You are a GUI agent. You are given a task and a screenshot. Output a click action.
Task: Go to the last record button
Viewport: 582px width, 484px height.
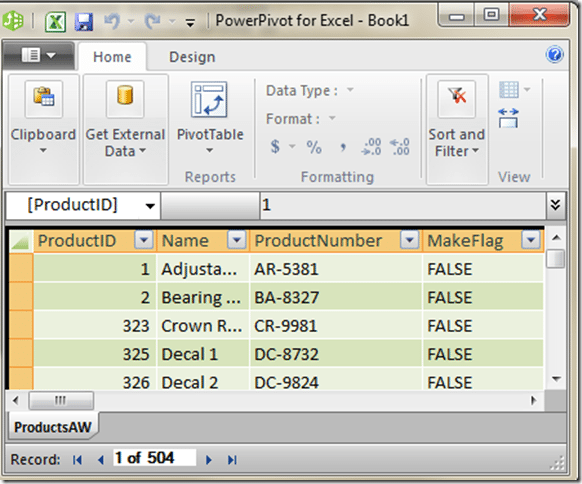(232, 460)
